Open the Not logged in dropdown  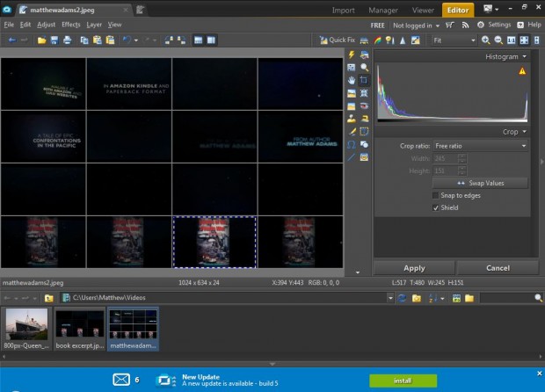(416, 25)
